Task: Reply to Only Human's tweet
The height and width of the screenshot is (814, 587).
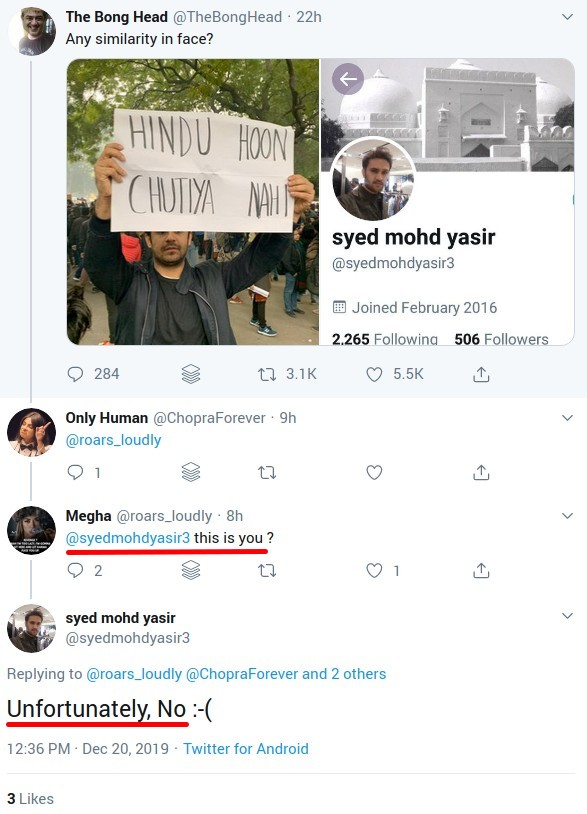Action: click(x=75, y=472)
